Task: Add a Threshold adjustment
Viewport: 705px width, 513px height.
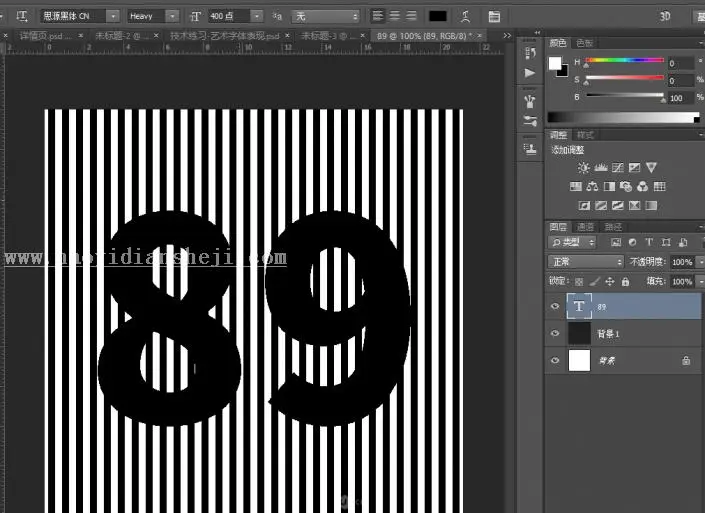Action: (617, 205)
